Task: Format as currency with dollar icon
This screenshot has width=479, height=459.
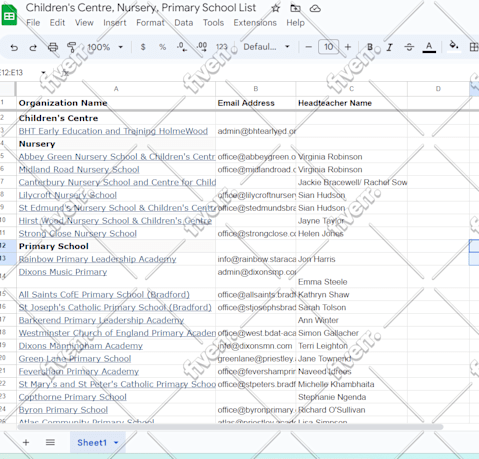Action: click(143, 47)
